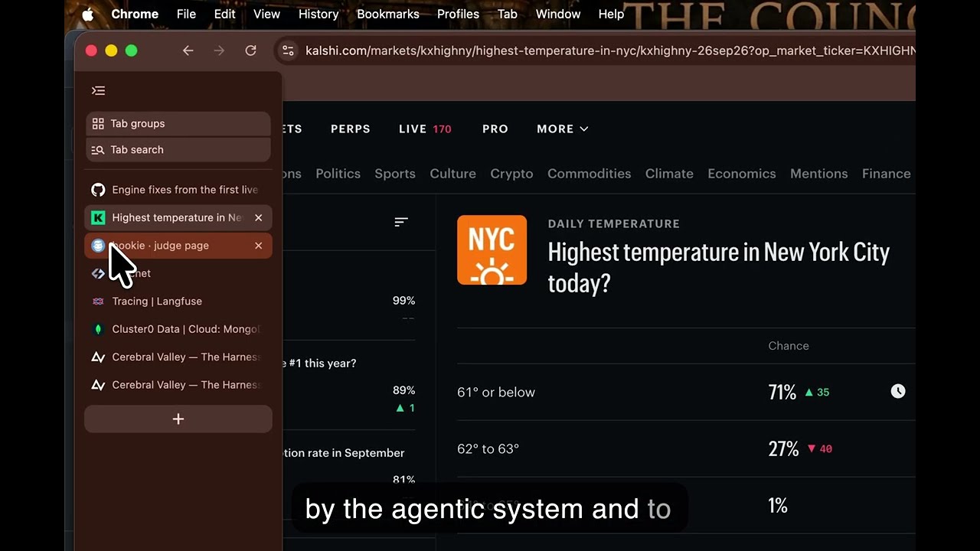Expand the MORE dropdown
The height and width of the screenshot is (551, 980).
[563, 129]
